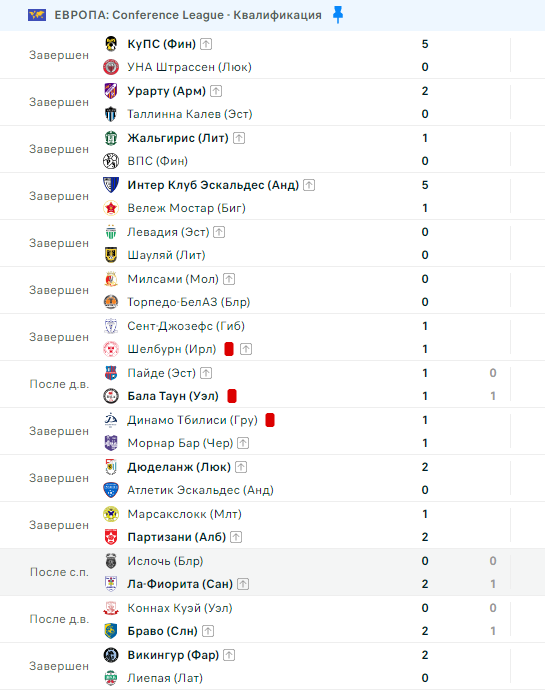Image resolution: width=545 pixels, height=694 pixels.
Task: Open the Жальгирис (Лит) vs ВПС match
Action: [x=272, y=149]
